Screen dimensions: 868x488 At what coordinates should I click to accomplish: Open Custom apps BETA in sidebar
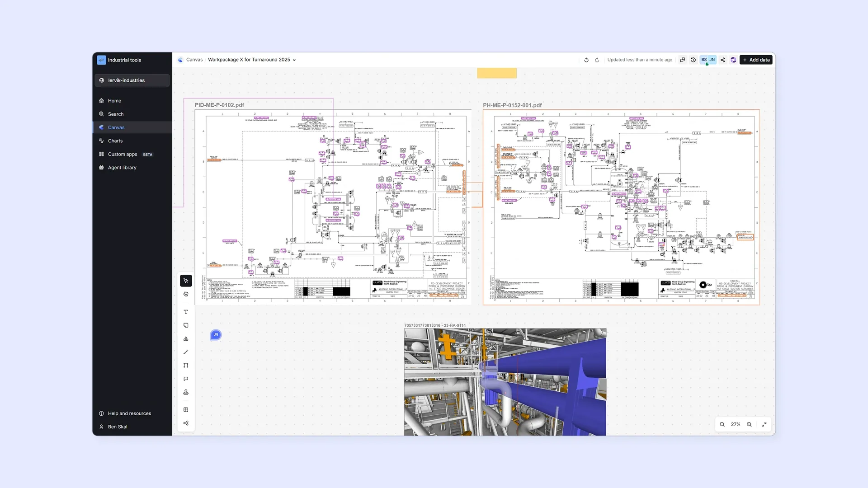click(132, 154)
